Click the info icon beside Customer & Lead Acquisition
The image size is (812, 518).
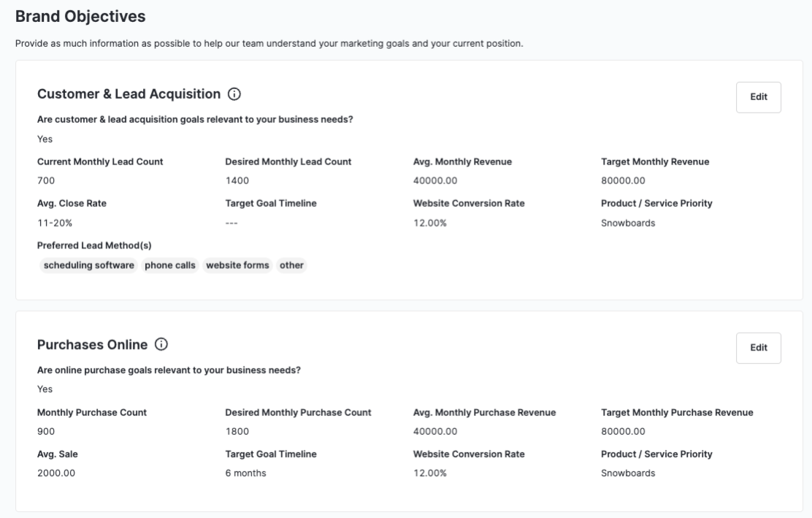coord(234,94)
